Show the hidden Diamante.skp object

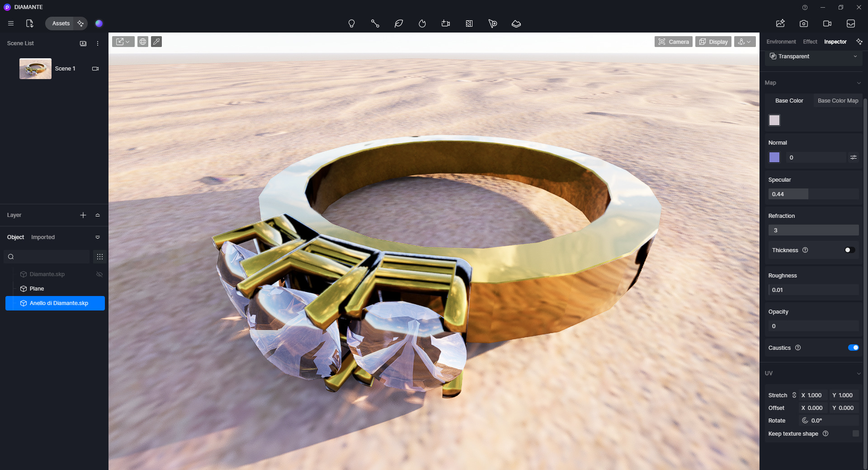point(99,274)
